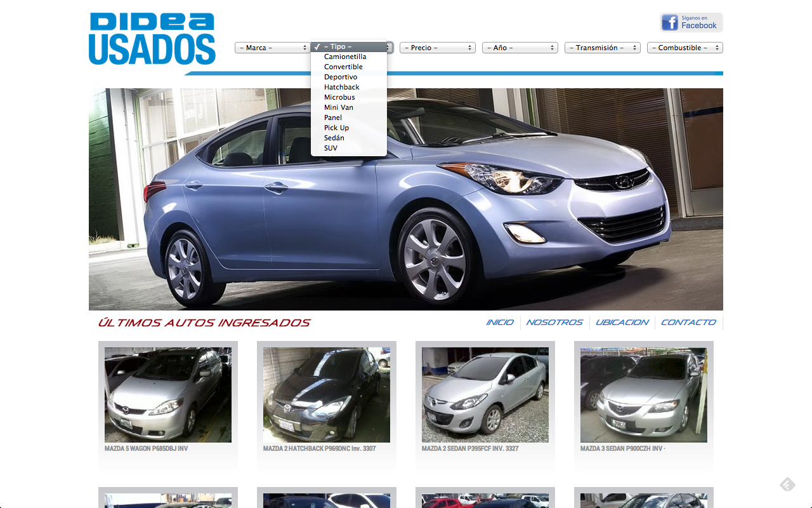
Task: Open the Mazda 5 Wagon photo
Action: 168,395
